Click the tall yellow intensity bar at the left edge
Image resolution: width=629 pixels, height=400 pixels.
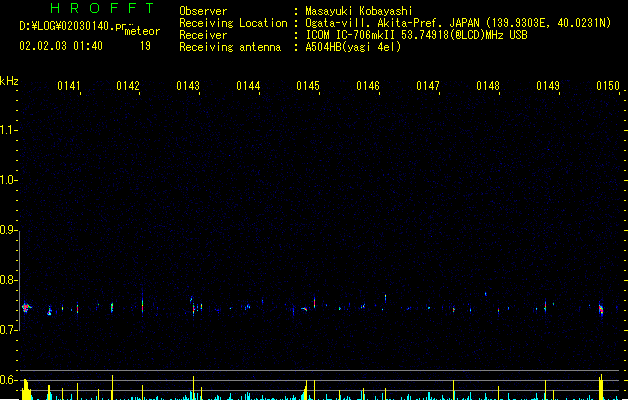(x=26, y=389)
